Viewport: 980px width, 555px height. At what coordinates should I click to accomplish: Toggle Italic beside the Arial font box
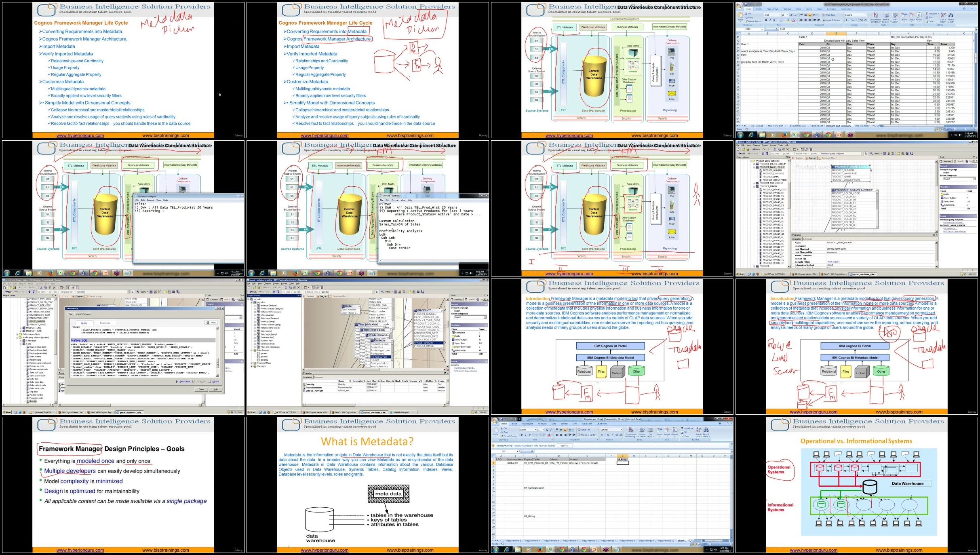click(x=770, y=20)
